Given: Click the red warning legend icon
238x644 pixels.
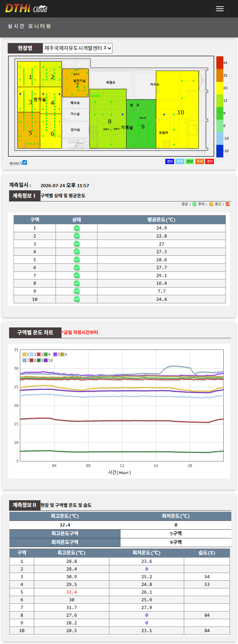Looking at the screenshot, I should tap(228, 204).
